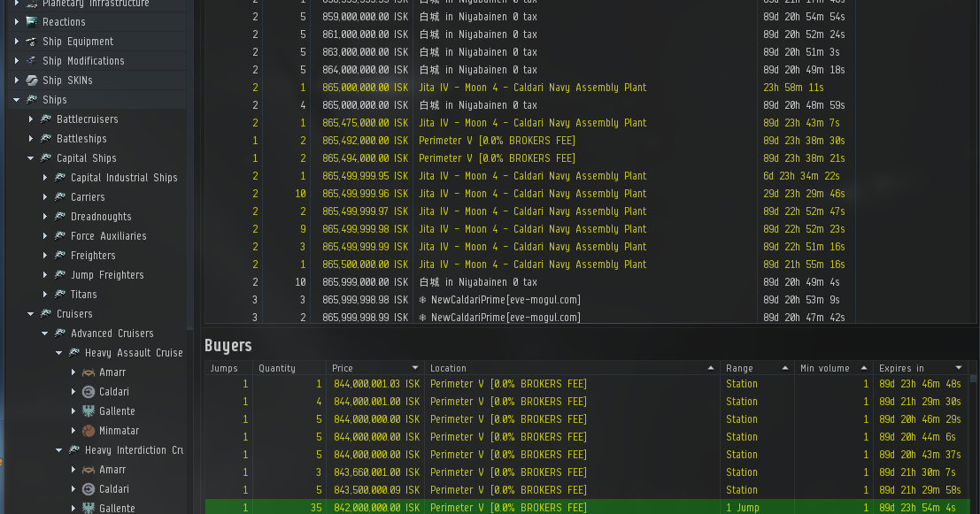Select the 865,500,000.00 ISK Jita sell order
The image size is (980, 514).
[529, 265]
